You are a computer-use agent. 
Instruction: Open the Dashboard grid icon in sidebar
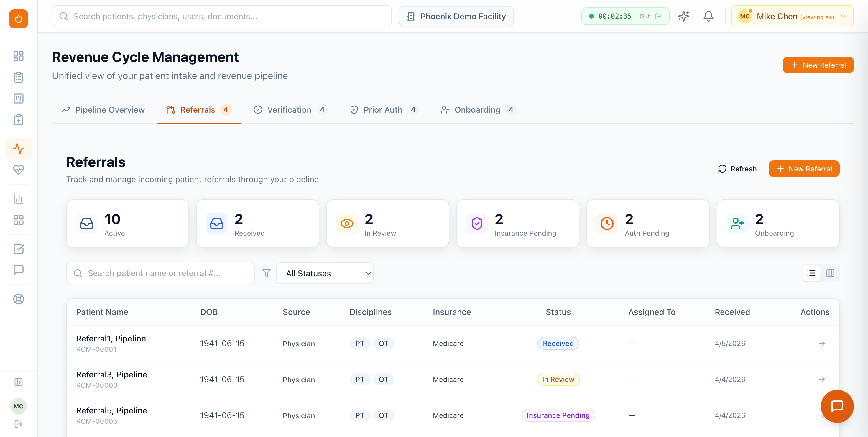click(19, 56)
